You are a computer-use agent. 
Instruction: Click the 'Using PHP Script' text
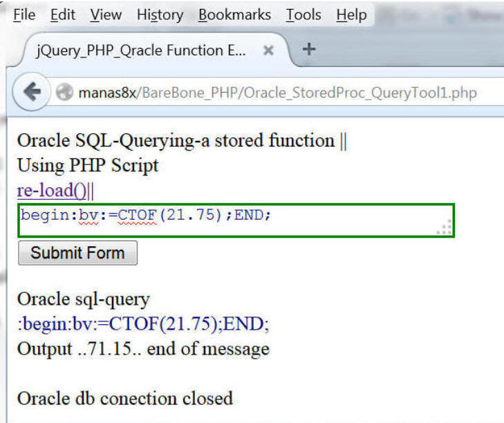tap(88, 166)
